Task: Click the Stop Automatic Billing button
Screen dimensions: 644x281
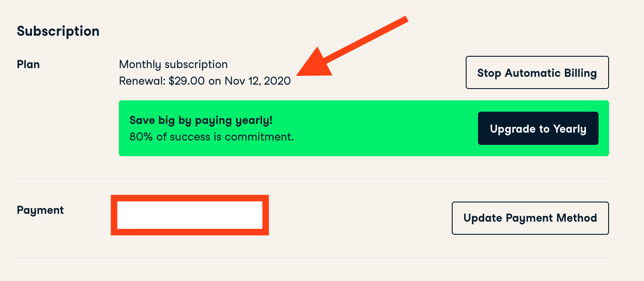Action: click(x=537, y=72)
